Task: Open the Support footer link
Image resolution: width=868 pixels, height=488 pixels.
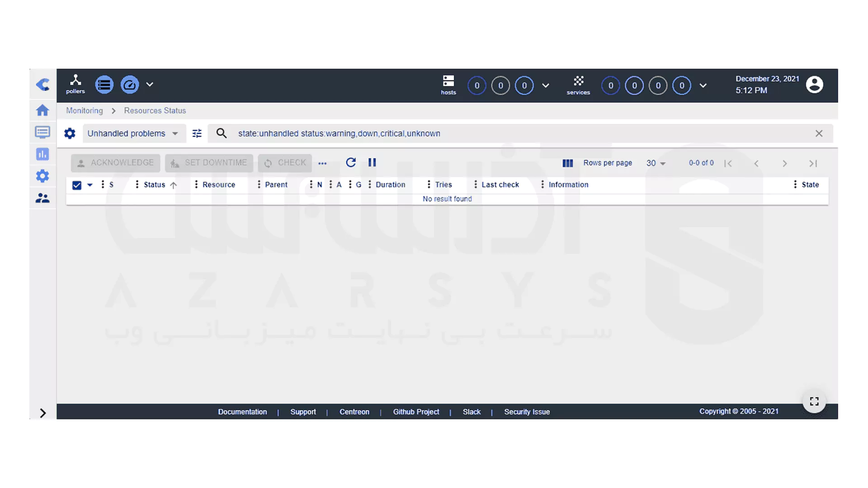Action: click(303, 412)
